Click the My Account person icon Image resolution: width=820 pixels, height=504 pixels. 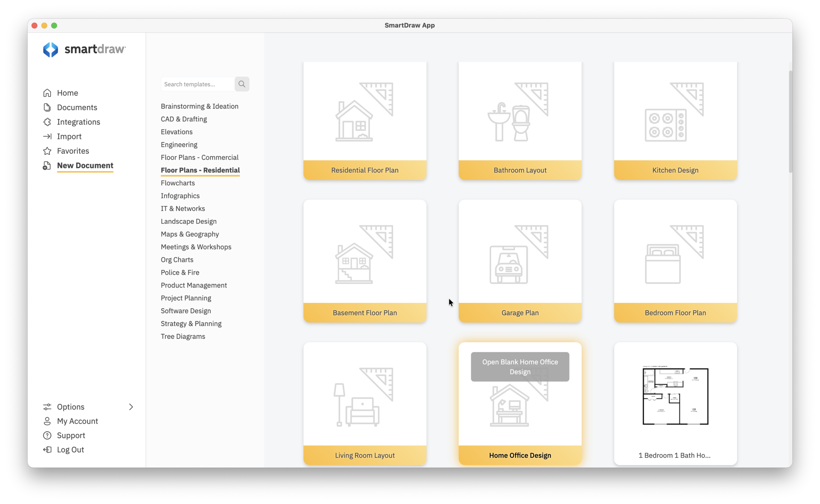point(47,421)
